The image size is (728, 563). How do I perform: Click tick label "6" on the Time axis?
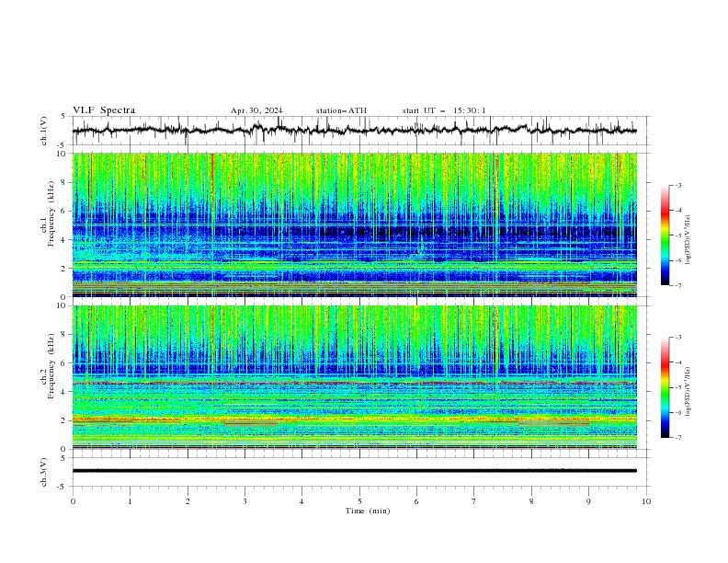pyautogui.click(x=416, y=501)
